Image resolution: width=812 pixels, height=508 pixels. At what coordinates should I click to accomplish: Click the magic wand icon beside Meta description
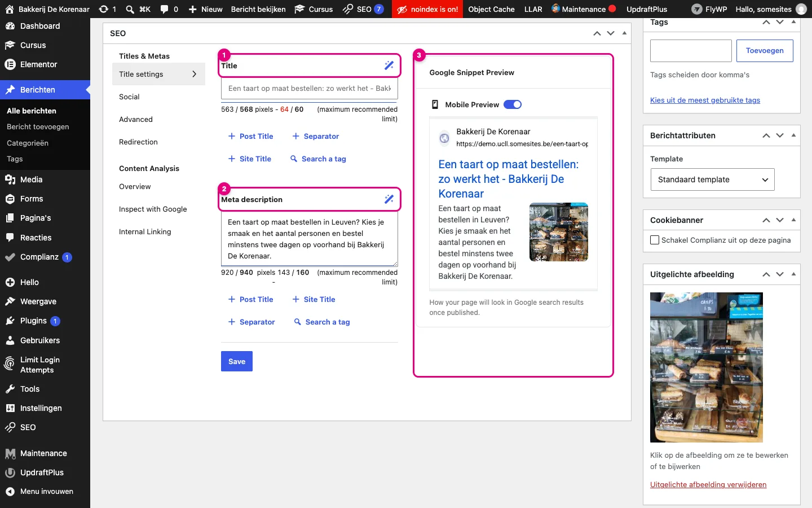click(x=389, y=199)
